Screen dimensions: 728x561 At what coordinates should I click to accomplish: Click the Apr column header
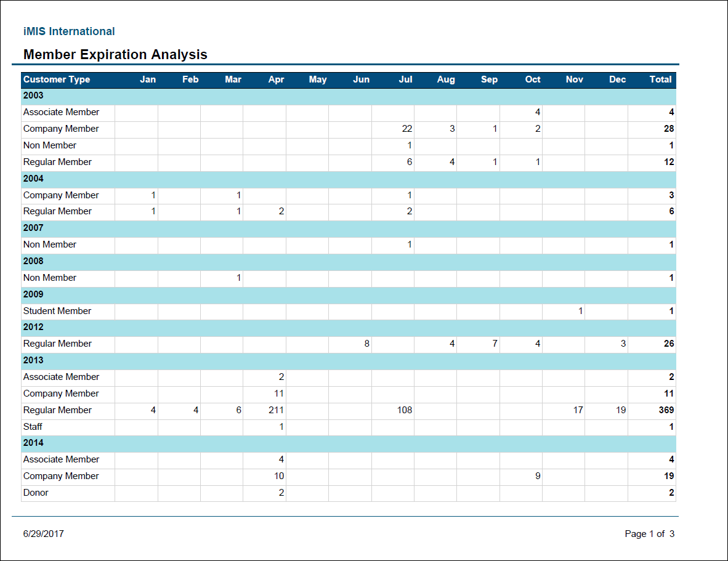tap(276, 79)
